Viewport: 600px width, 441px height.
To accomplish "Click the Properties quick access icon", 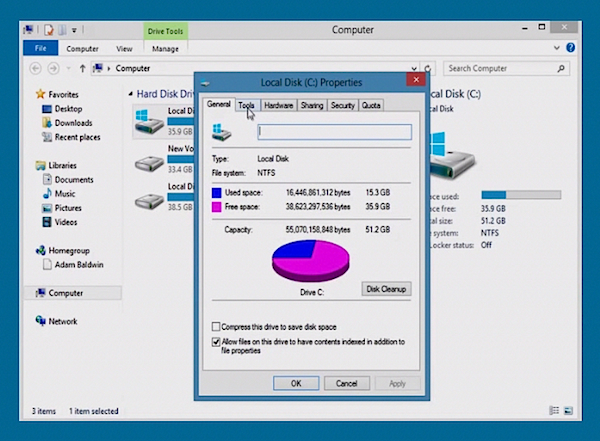I will pyautogui.click(x=49, y=29).
